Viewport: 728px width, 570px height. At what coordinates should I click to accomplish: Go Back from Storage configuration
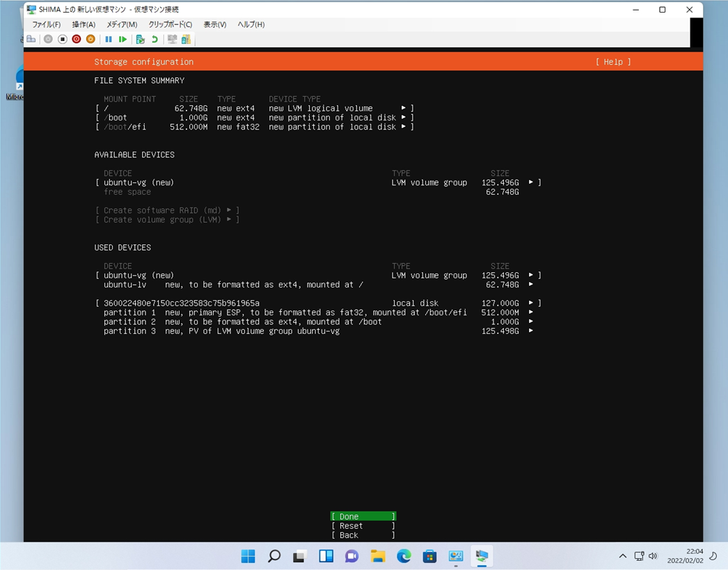coord(363,535)
